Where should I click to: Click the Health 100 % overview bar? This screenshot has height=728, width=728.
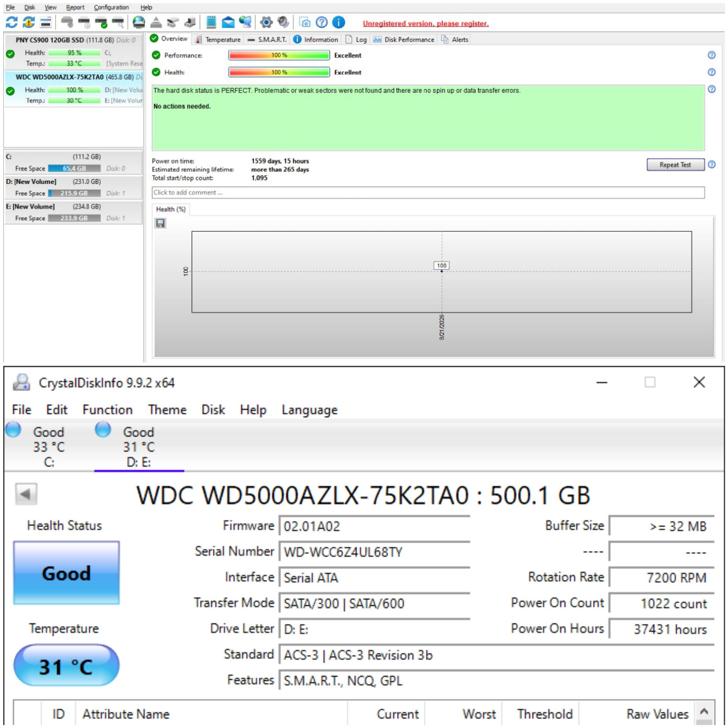[279, 72]
